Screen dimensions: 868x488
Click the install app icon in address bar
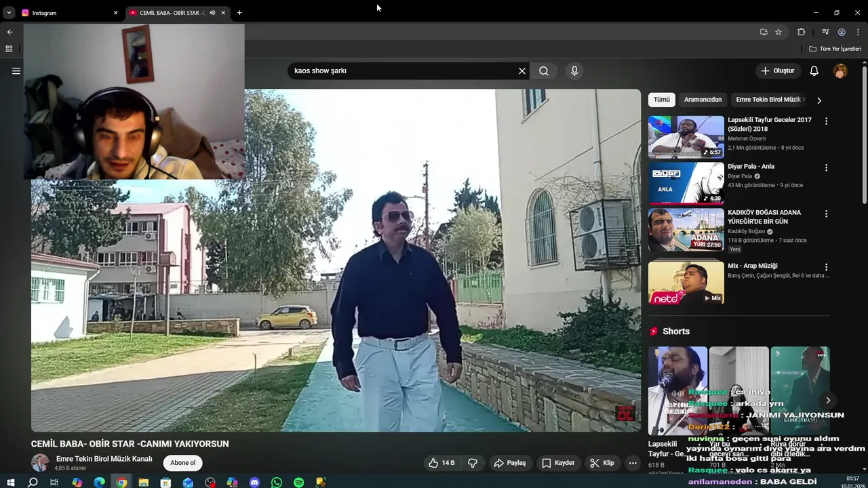pyautogui.click(x=764, y=32)
